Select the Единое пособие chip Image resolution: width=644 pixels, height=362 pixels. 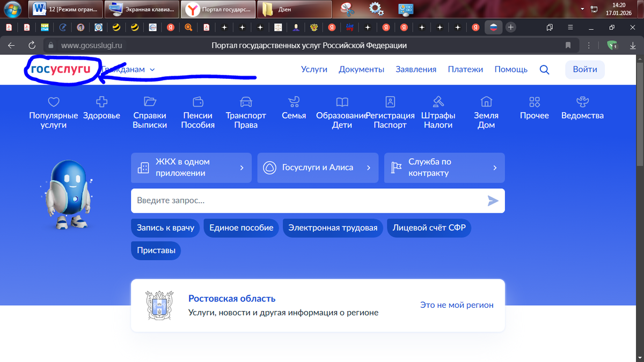[241, 227]
